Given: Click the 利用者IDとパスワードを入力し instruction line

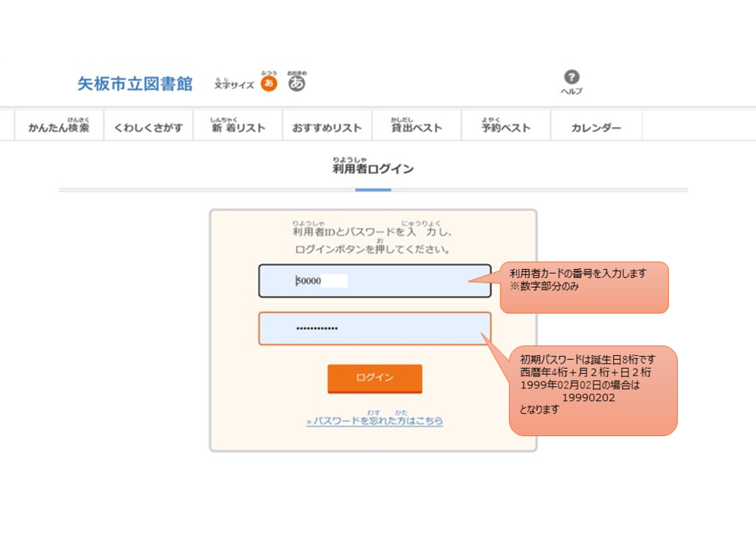Looking at the screenshot, I should [x=372, y=230].
